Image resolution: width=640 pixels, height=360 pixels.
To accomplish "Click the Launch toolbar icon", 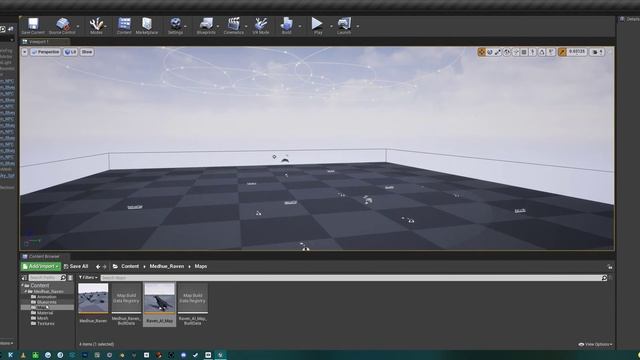I will coord(344,26).
